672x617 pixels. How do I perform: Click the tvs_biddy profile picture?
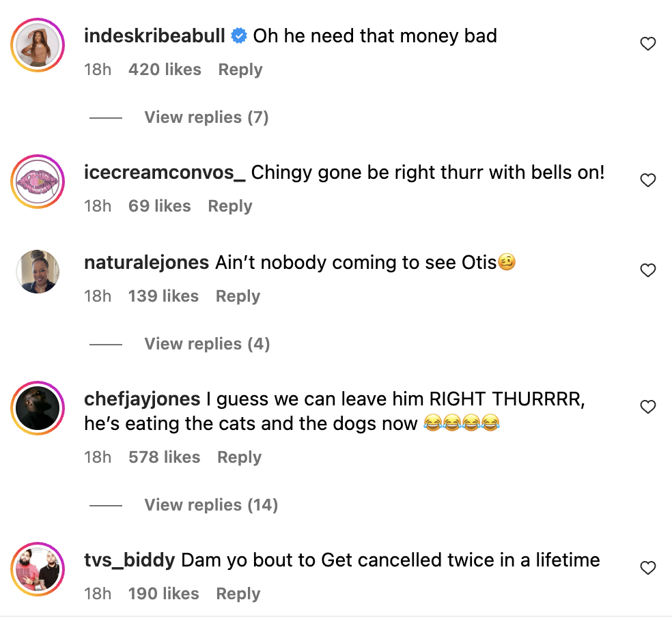tap(38, 571)
